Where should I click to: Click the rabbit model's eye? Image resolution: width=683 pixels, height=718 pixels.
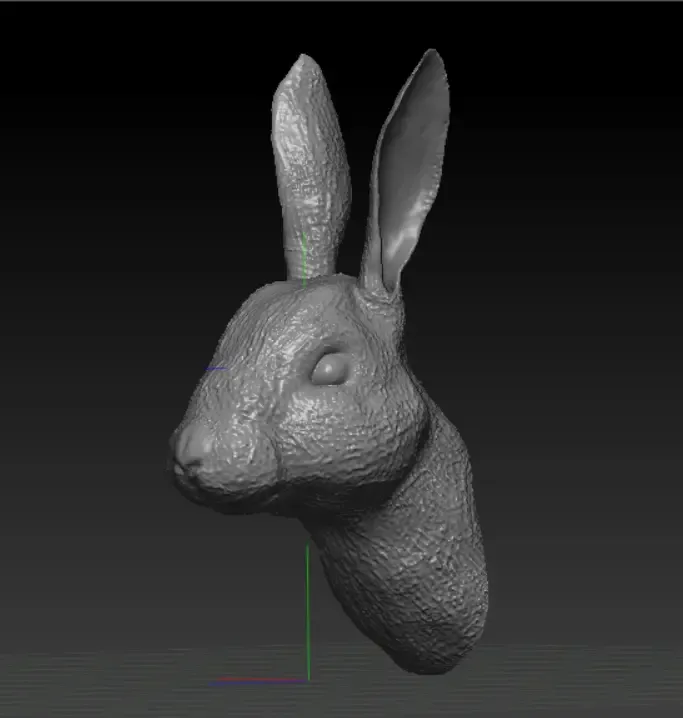[330, 369]
